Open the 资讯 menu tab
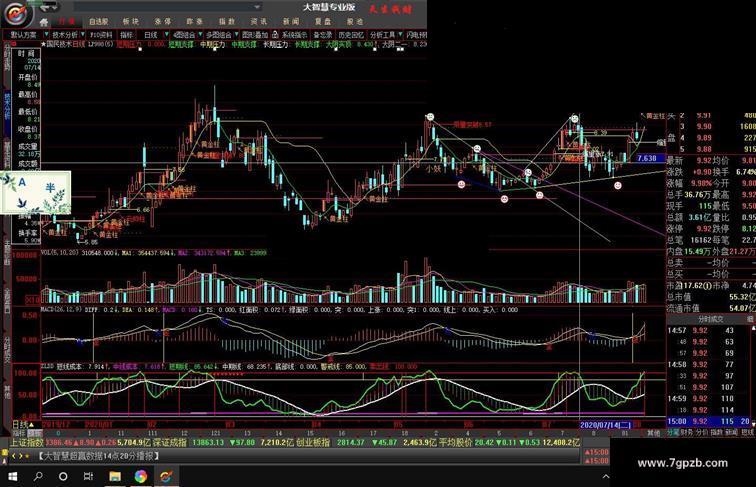 point(258,22)
